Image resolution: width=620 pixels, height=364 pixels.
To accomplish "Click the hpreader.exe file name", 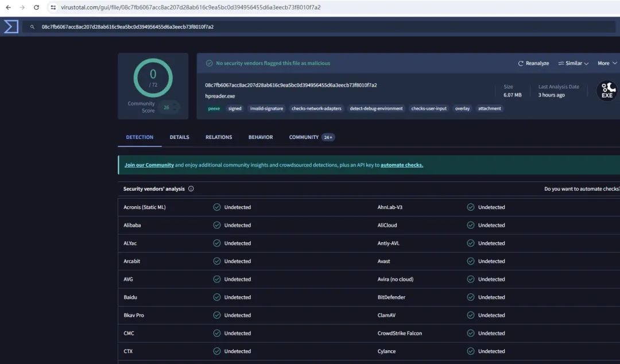I will (x=220, y=96).
